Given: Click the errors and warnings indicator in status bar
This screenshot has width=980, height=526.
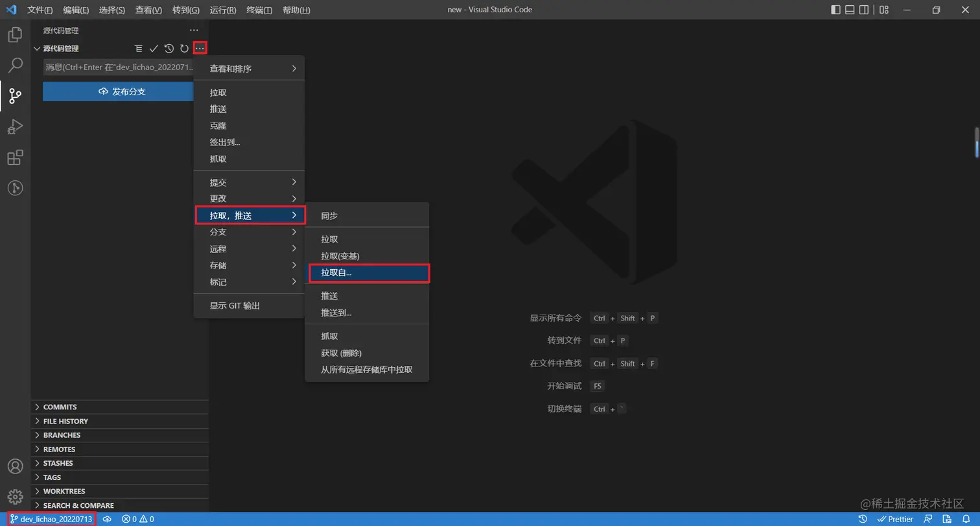Looking at the screenshot, I should click(138, 519).
